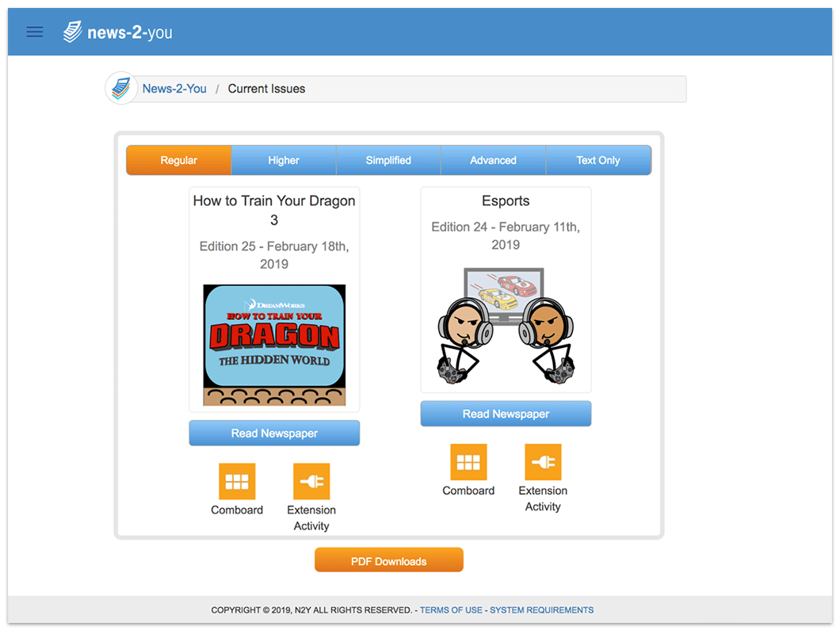Open Extension Activity icon for Esports edition

tap(543, 462)
